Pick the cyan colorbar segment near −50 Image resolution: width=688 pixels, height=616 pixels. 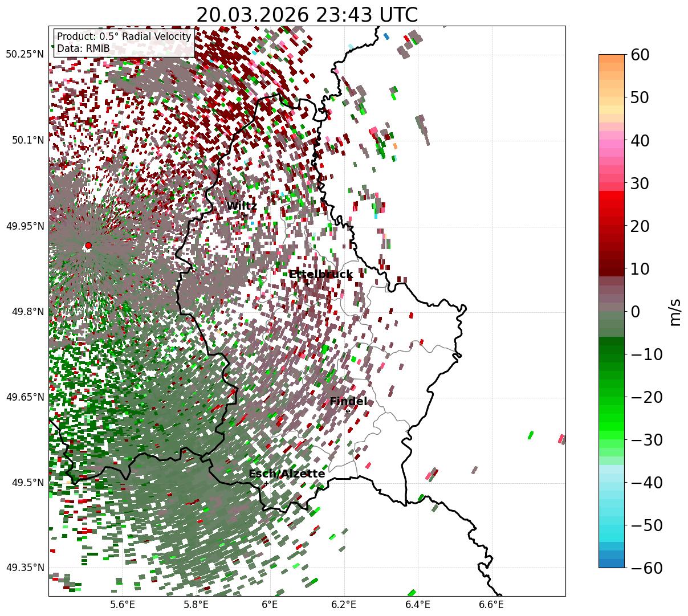point(612,525)
